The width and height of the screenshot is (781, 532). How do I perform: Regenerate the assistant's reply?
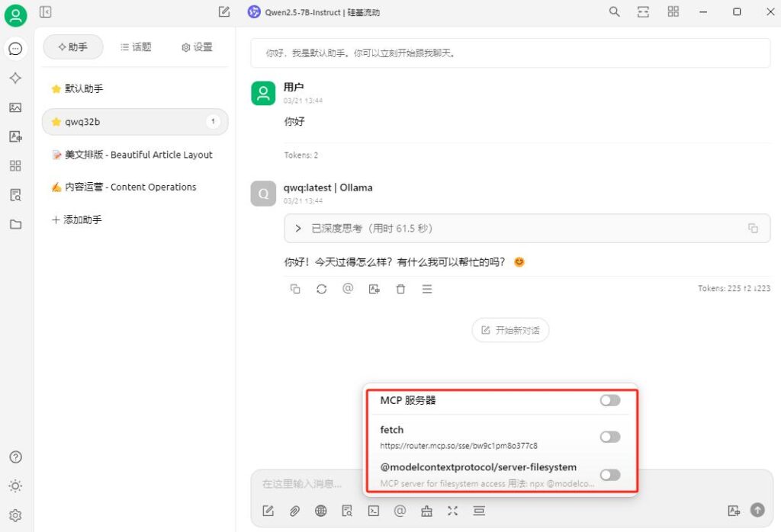321,289
